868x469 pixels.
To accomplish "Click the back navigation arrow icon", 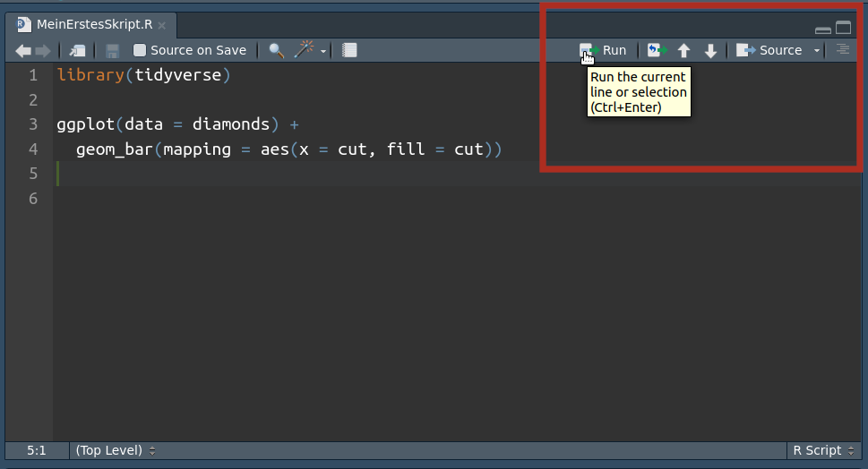I will (23, 51).
